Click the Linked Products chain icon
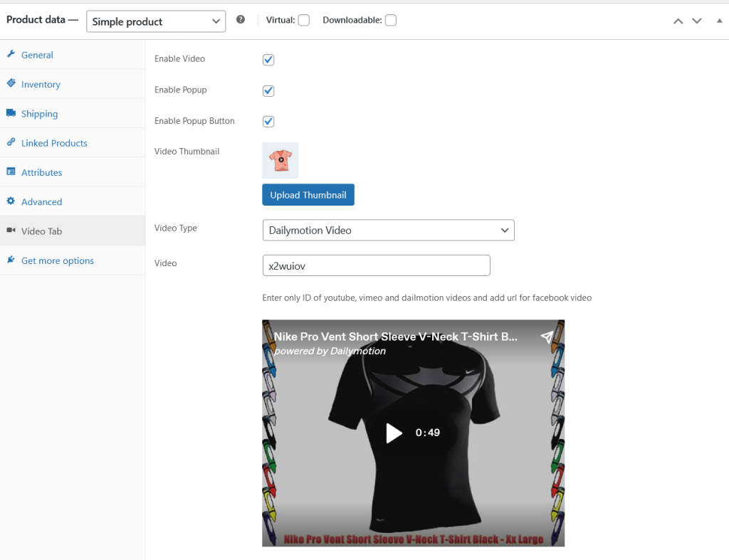This screenshot has width=729, height=560. [x=11, y=143]
